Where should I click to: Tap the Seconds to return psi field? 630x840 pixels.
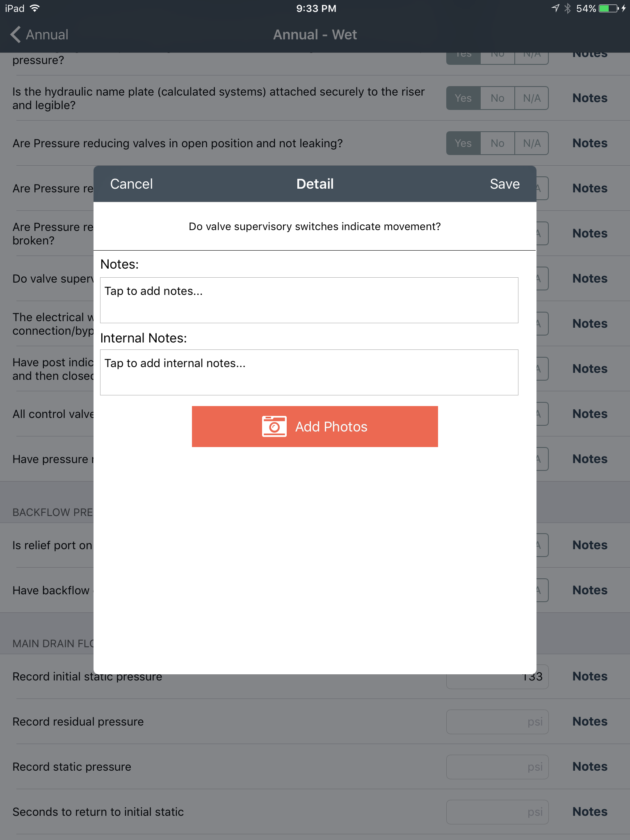tap(498, 812)
